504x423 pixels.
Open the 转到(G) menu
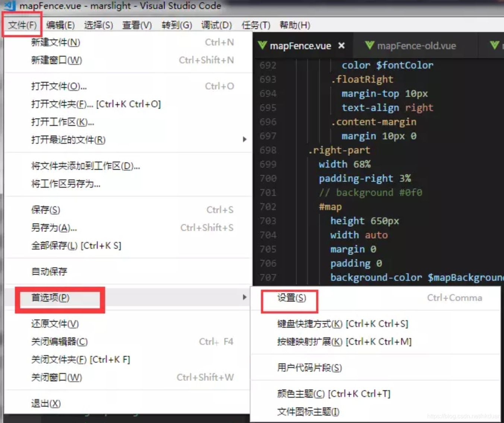[x=177, y=25]
